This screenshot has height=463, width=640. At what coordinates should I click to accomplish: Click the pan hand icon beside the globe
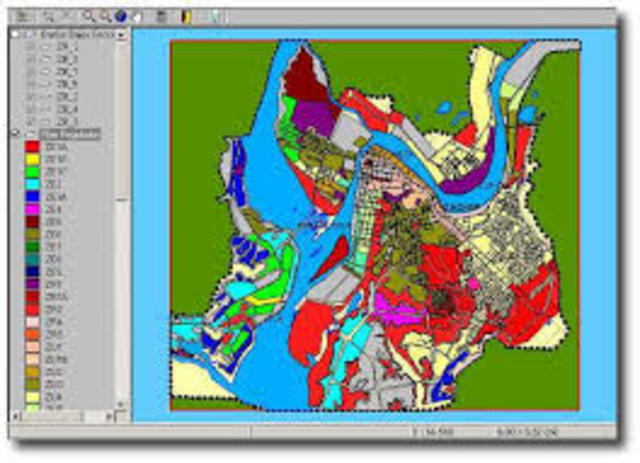click(x=136, y=17)
